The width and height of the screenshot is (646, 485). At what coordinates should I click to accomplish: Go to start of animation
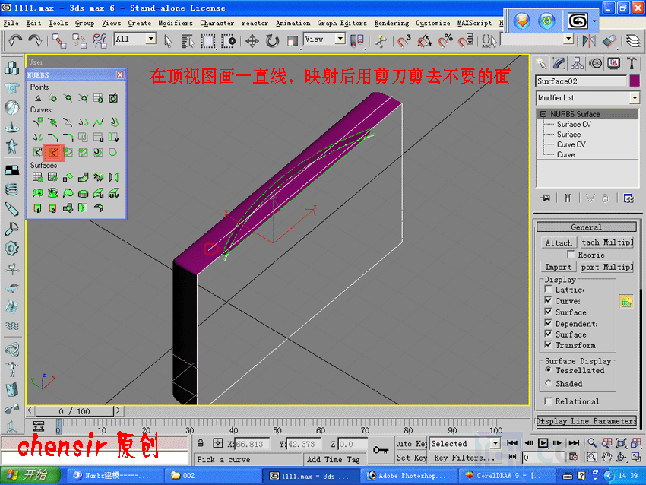click(513, 443)
